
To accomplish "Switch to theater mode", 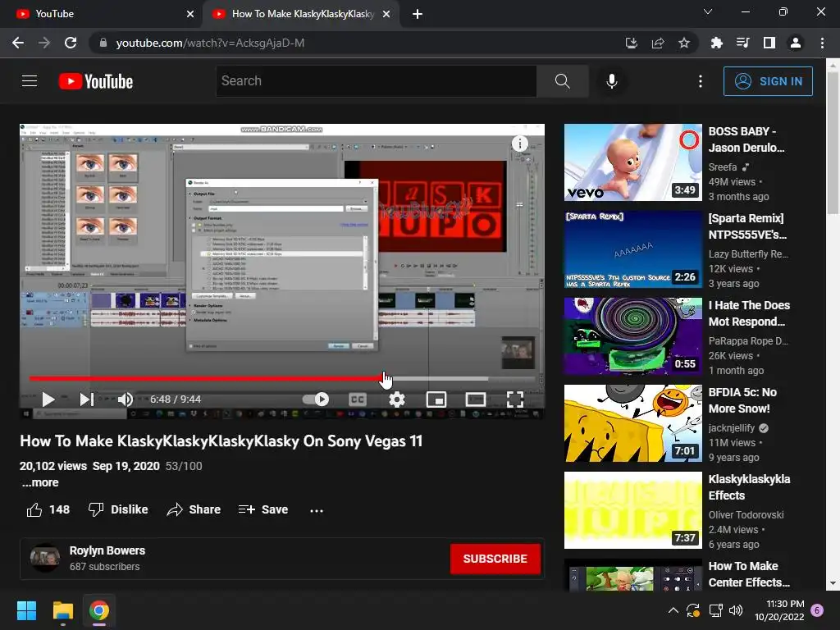I will 476,399.
